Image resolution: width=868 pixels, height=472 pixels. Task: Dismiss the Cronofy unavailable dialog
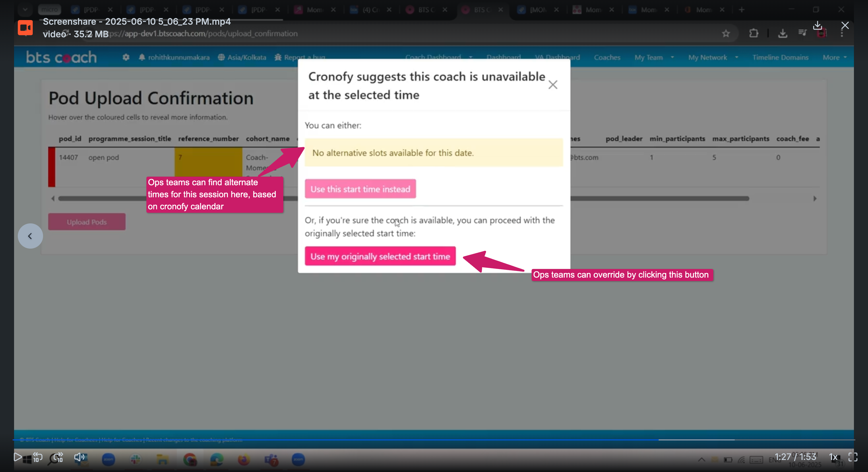point(553,85)
